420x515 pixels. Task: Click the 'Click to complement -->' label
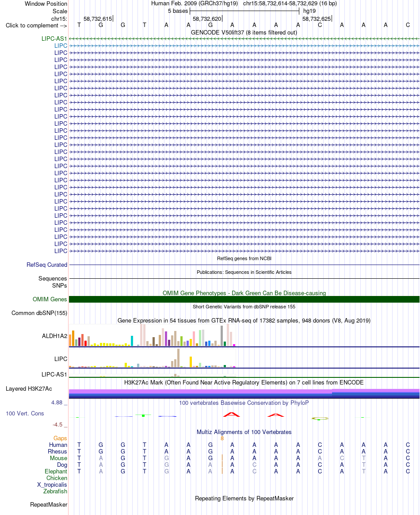pos(36,26)
